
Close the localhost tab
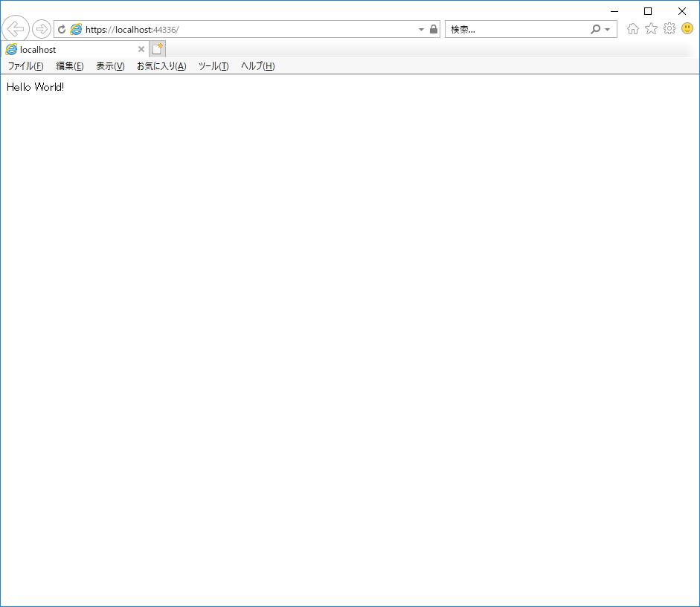pos(141,48)
